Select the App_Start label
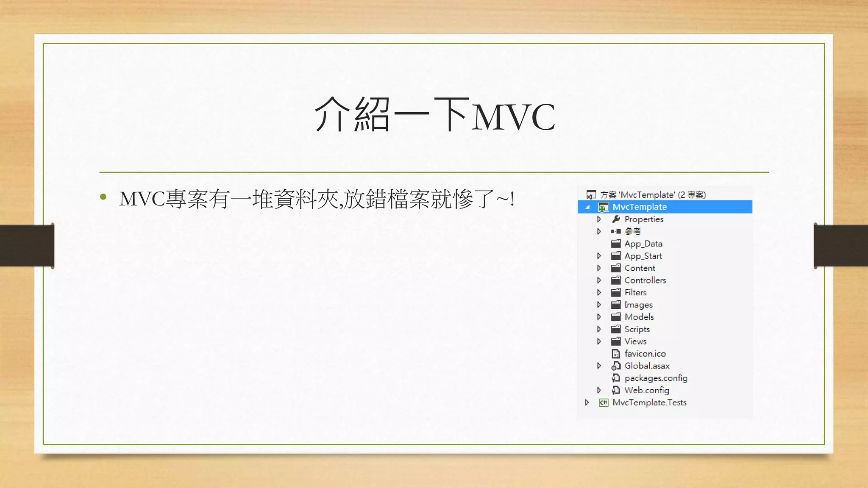The width and height of the screenshot is (868, 488). pyautogui.click(x=643, y=256)
